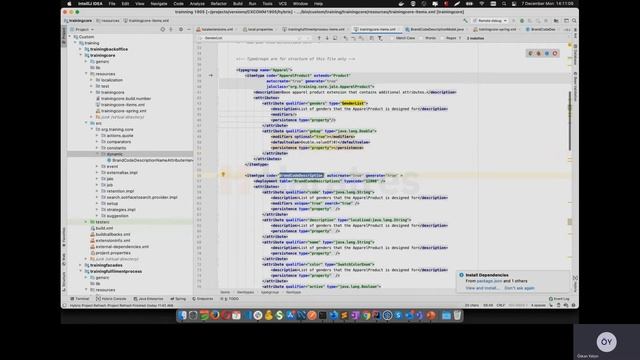Open the Navigate menu

[x=159, y=4]
